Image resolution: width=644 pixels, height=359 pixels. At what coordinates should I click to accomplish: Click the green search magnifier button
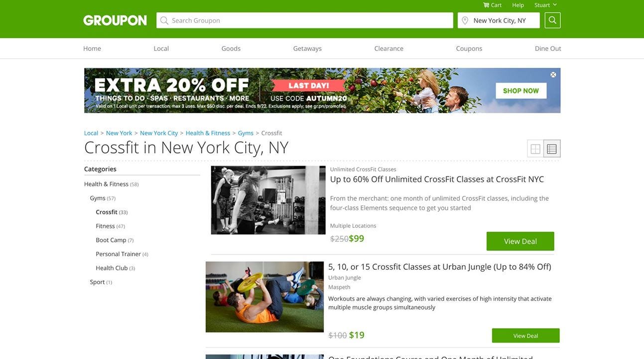pos(552,20)
